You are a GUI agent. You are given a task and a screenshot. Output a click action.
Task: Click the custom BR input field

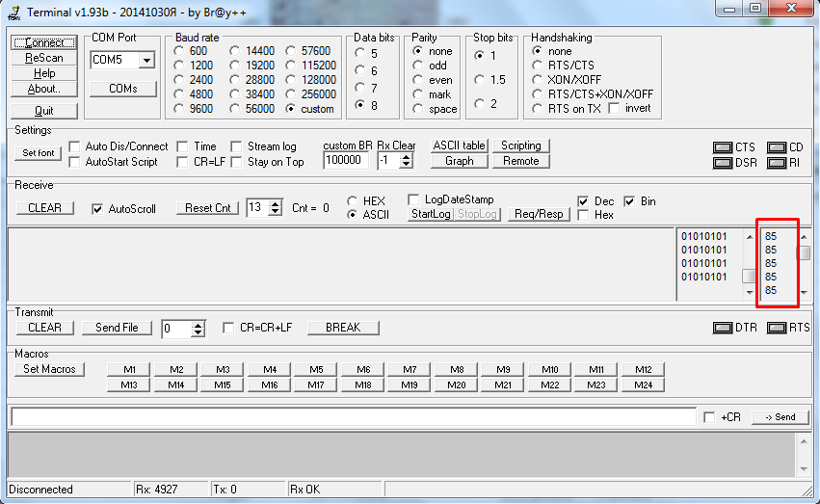click(346, 161)
